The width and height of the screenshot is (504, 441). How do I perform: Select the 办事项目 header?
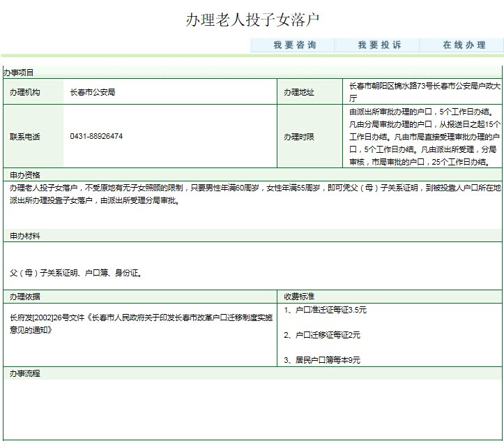252,73
